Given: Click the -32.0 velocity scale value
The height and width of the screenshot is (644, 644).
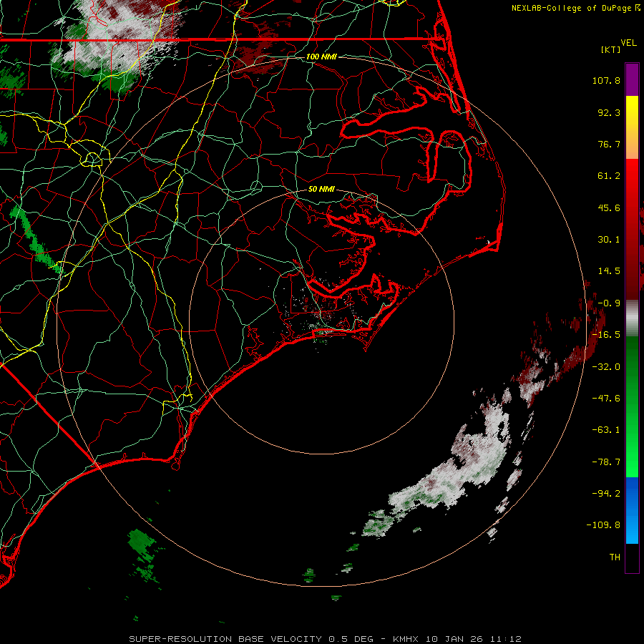Looking at the screenshot, I should click(606, 367).
